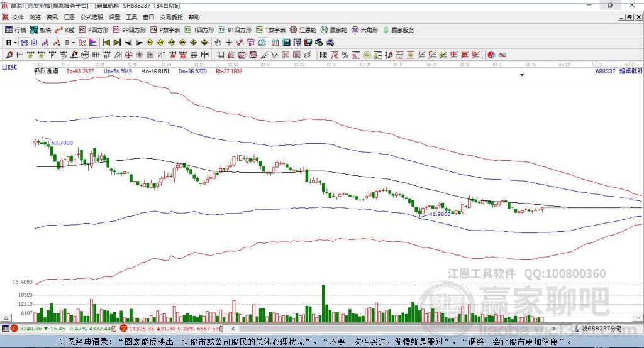The image size is (644, 348).
Task: Click the 69.7000 high price label
Action: 62,143
